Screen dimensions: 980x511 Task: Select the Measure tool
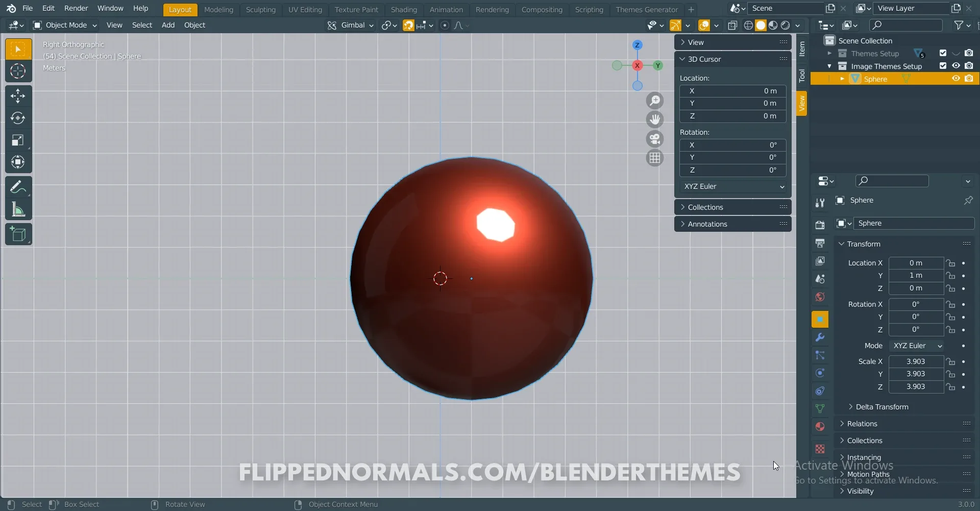pyautogui.click(x=18, y=209)
